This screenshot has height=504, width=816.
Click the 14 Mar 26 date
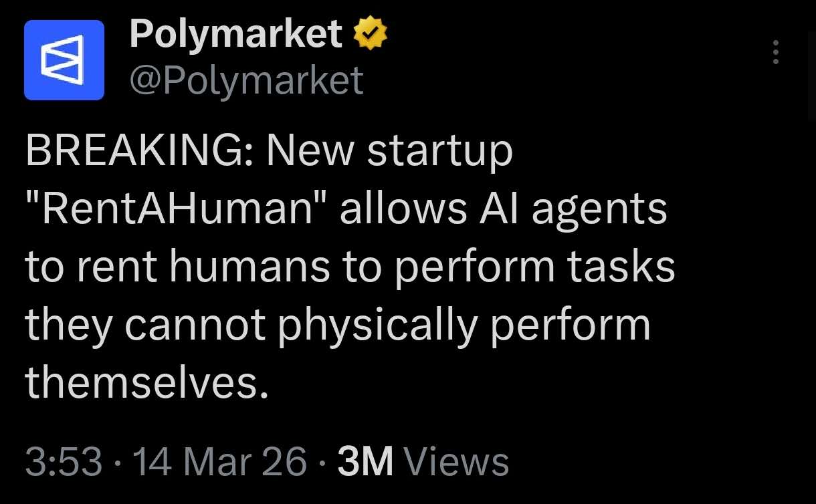(220, 462)
